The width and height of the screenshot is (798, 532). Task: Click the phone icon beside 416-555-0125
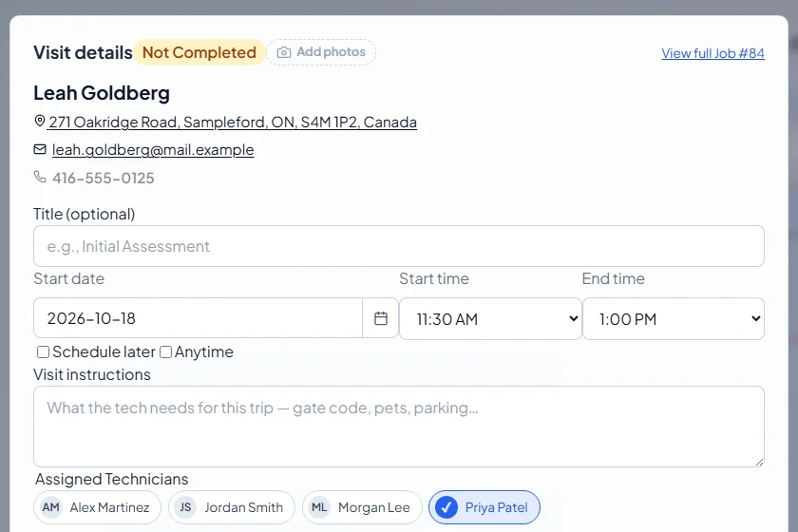point(40,177)
